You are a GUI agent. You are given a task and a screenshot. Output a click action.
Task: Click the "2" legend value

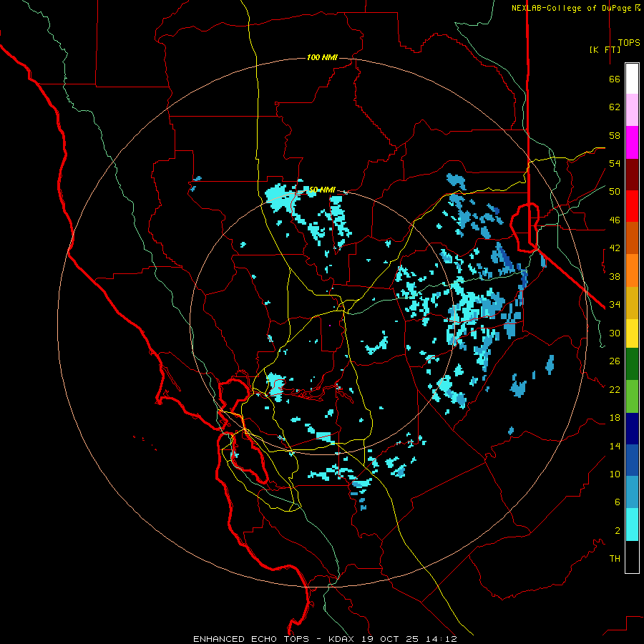(x=618, y=531)
